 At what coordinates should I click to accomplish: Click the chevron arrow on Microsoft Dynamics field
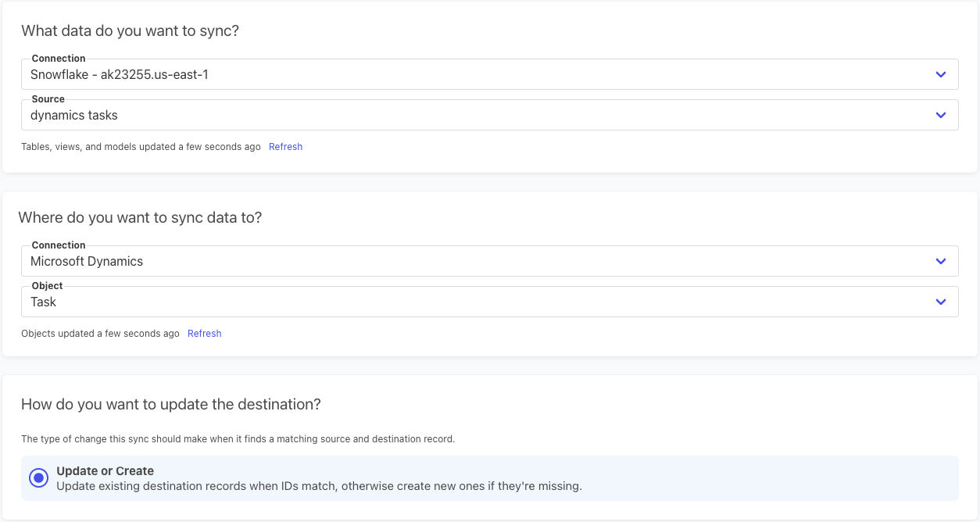[x=941, y=262]
